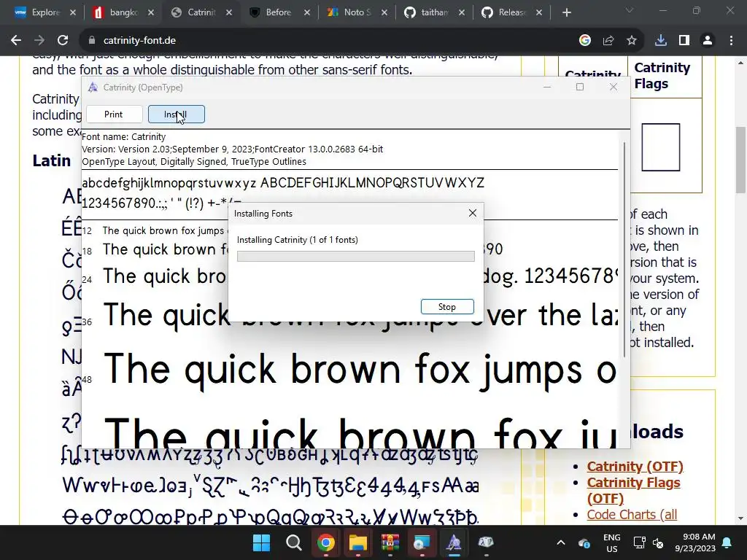
Task: Go forward in Chrome
Action: (x=39, y=41)
